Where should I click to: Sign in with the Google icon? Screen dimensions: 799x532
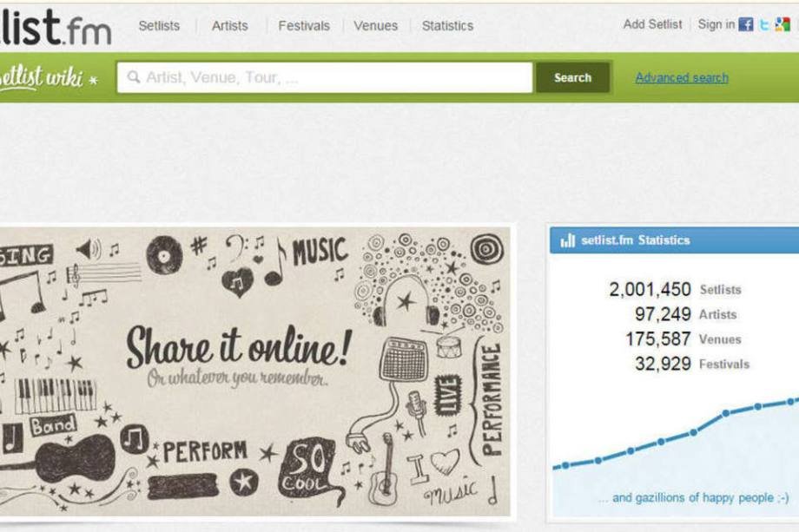pyautogui.click(x=782, y=24)
